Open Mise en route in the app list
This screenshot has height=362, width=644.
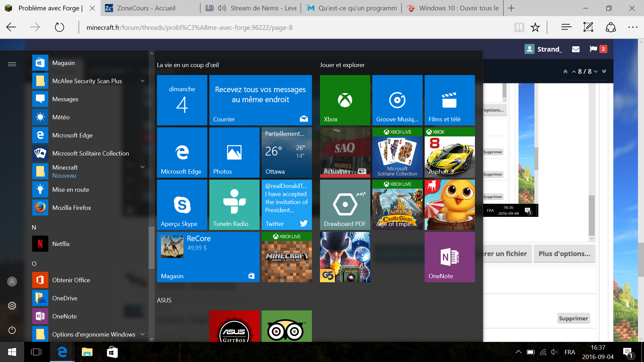click(89, 189)
